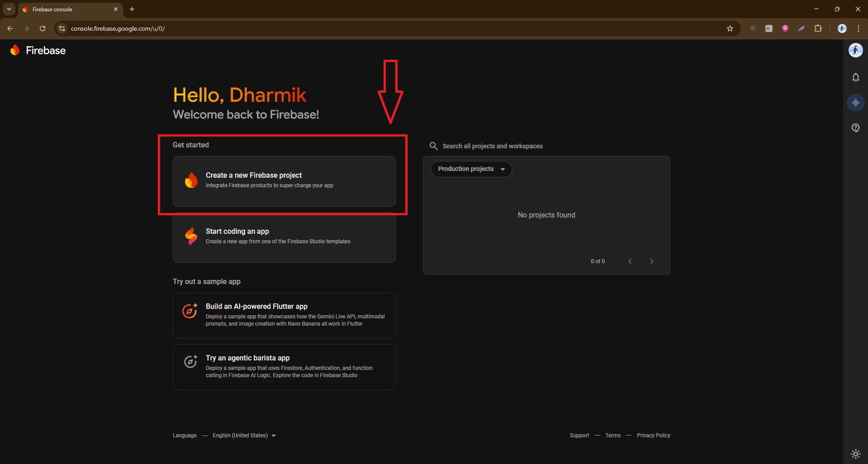868x464 pixels.
Task: Click the px ruler extension icon
Action: click(x=769, y=28)
